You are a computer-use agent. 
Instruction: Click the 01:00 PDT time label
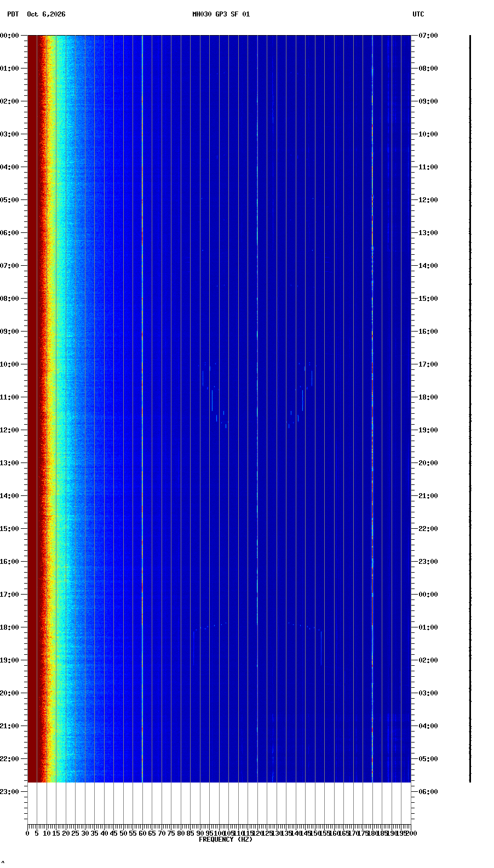[x=9, y=68]
